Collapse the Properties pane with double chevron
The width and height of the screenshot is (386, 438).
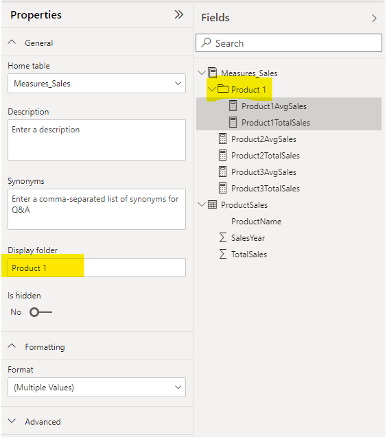click(x=179, y=15)
